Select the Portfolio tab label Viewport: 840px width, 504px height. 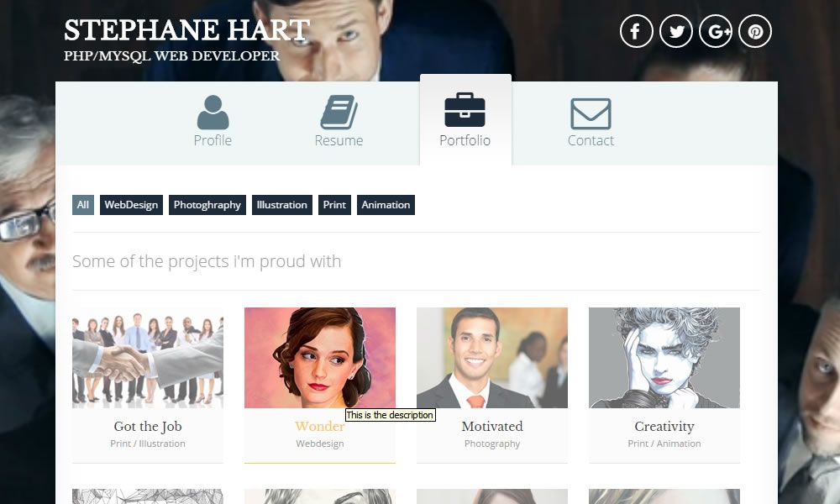pos(465,140)
